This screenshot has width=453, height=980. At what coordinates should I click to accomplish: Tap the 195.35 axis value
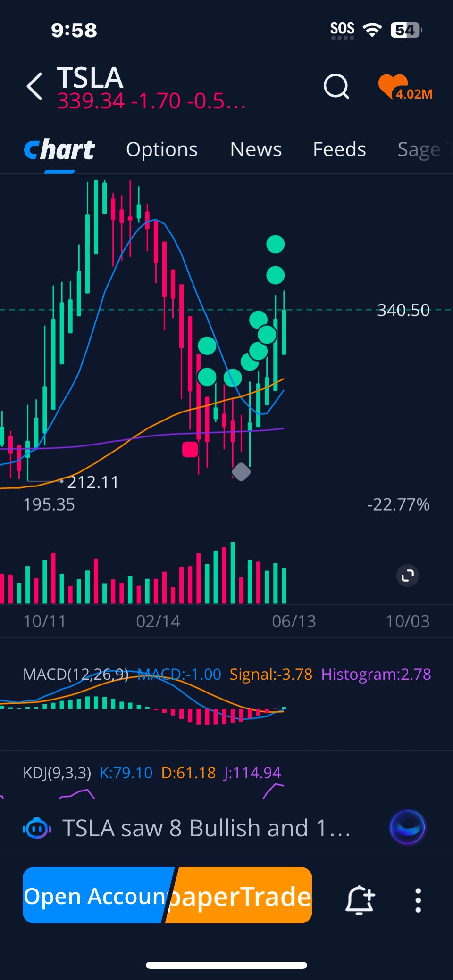pos(49,505)
